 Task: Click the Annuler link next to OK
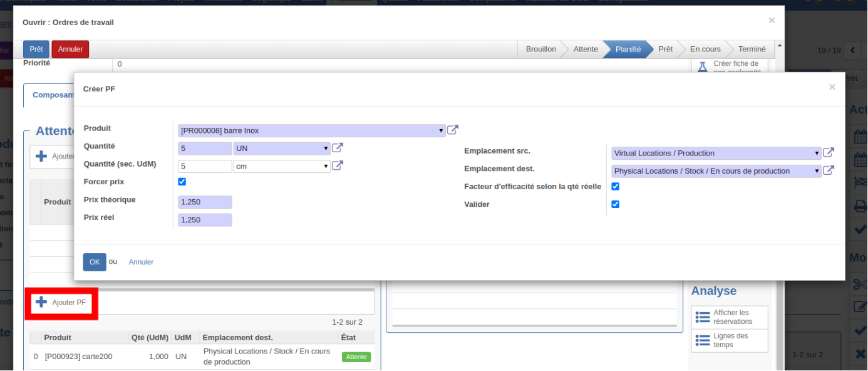coord(141,262)
